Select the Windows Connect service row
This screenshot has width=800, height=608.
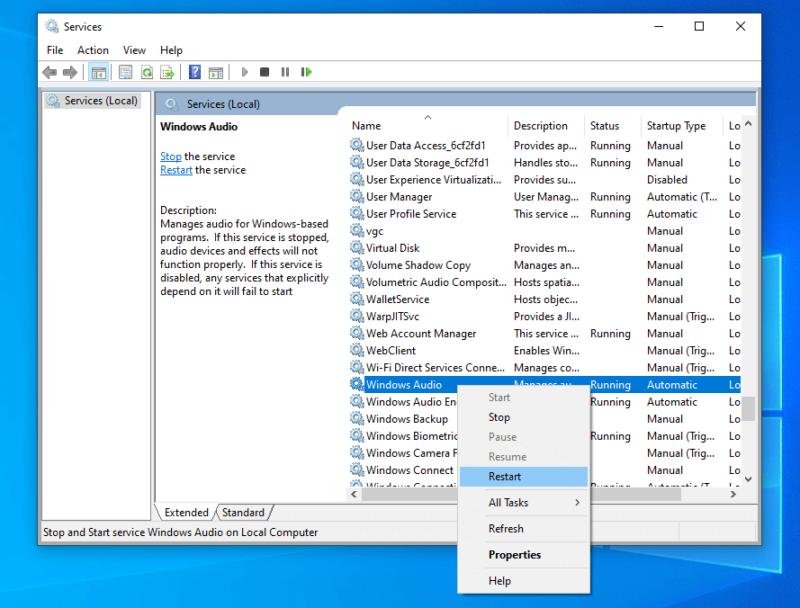(403, 470)
